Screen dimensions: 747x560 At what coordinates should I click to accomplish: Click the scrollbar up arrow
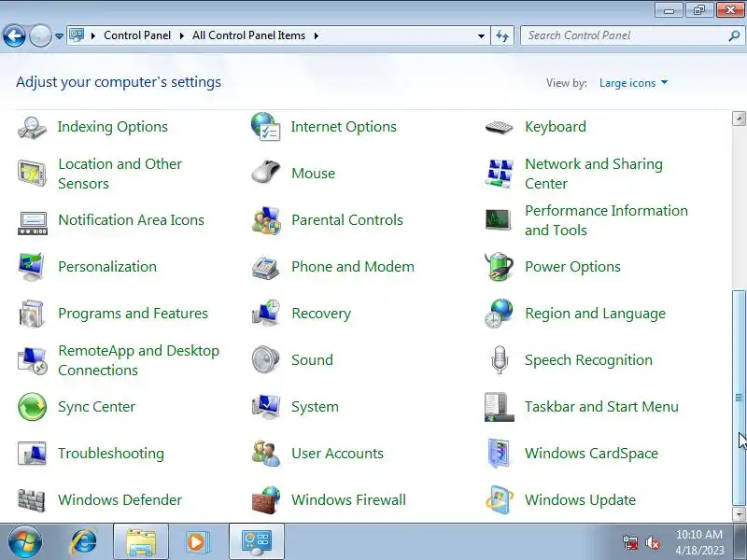(x=739, y=119)
